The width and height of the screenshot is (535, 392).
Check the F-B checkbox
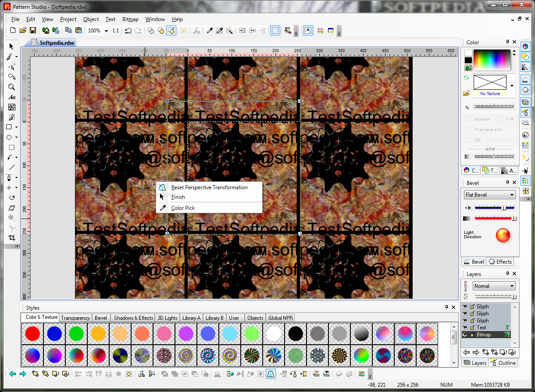[500, 119]
